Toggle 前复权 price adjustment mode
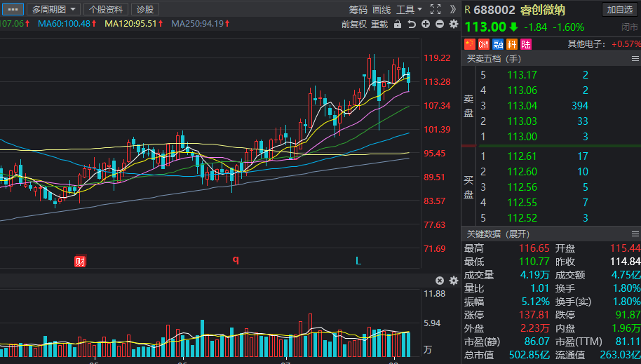The width and height of the screenshot is (641, 364). 353,25
